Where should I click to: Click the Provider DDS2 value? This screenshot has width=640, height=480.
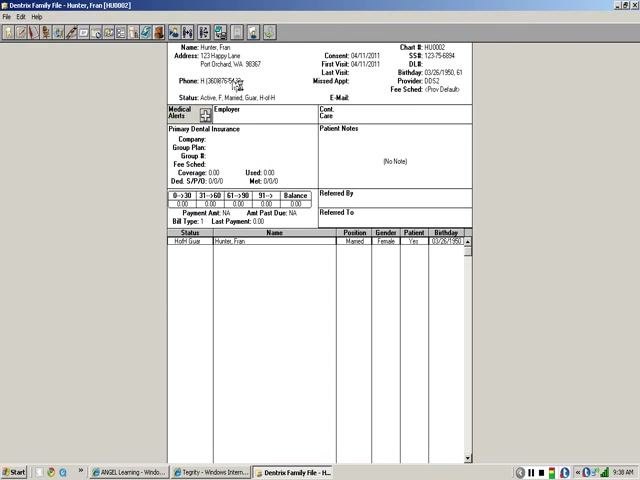(432, 81)
